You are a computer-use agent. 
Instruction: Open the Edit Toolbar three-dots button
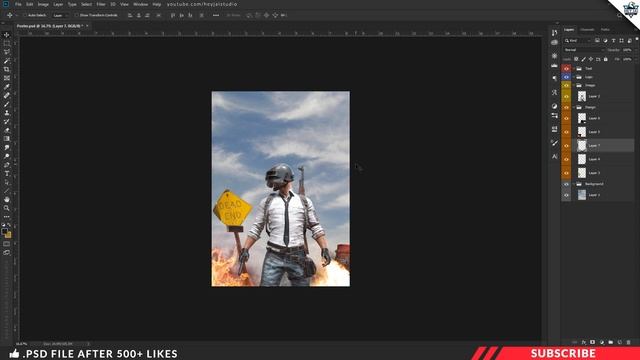point(7,217)
